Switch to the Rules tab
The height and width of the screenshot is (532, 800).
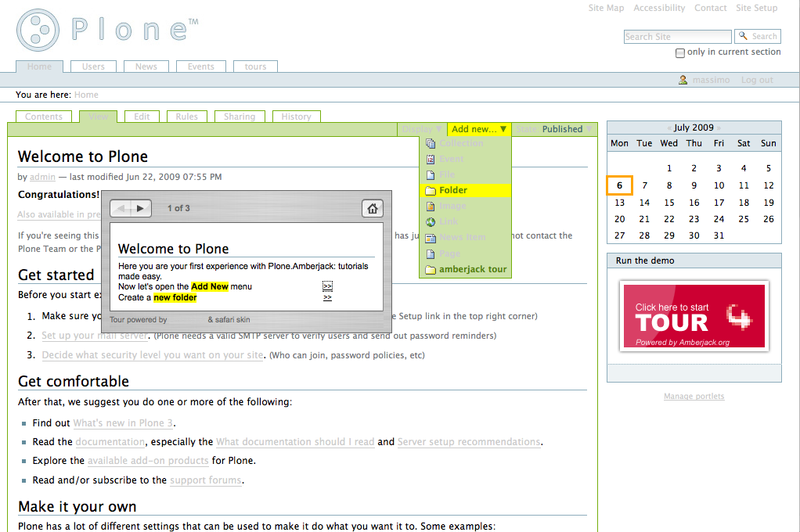pos(187,117)
